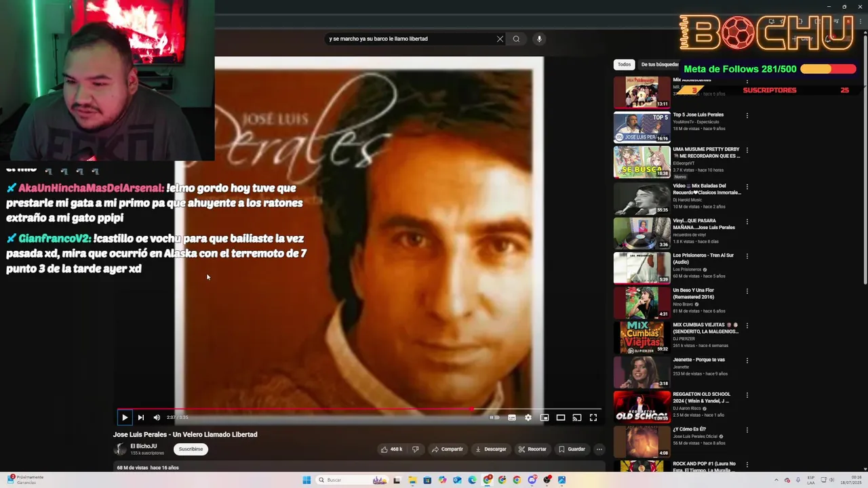Open options for MIX CUMBIAS VIEJITAS
The width and height of the screenshot is (868, 488).
[747, 326]
